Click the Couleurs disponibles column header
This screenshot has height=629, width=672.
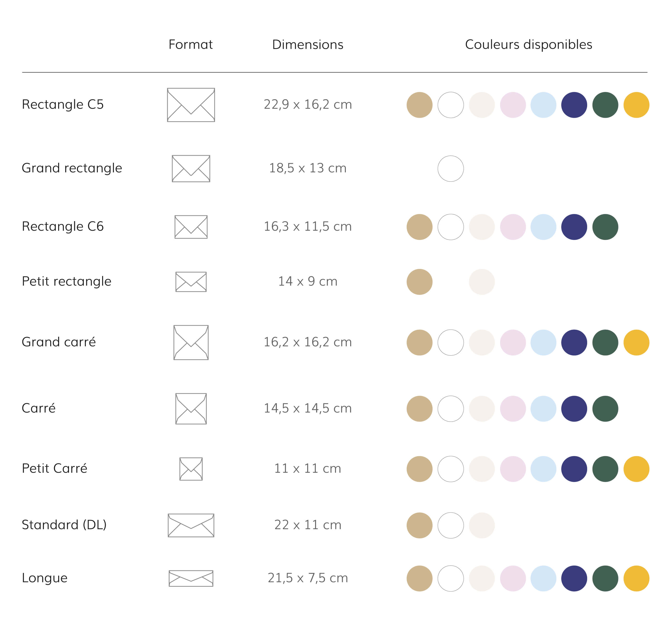pos(528,44)
